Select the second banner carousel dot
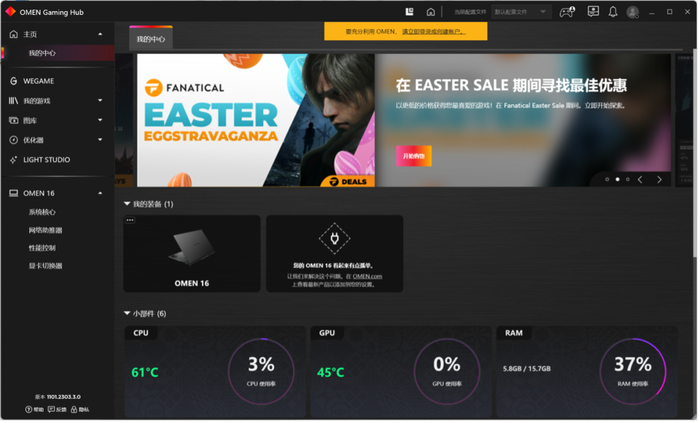The image size is (700, 423). [617, 179]
